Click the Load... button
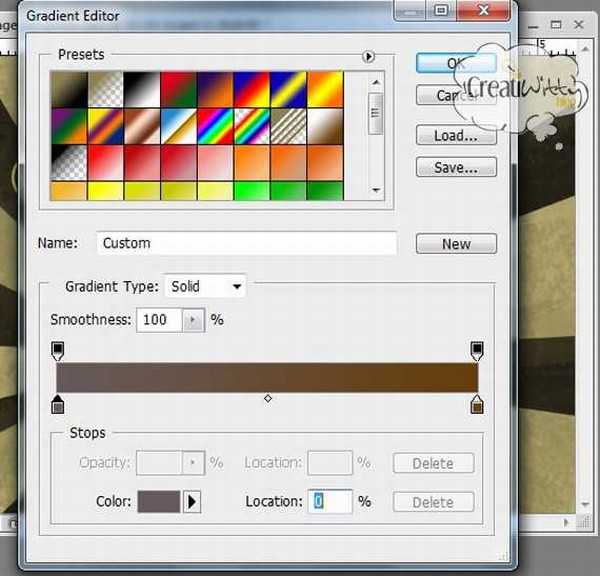600x576 pixels. pyautogui.click(x=455, y=135)
